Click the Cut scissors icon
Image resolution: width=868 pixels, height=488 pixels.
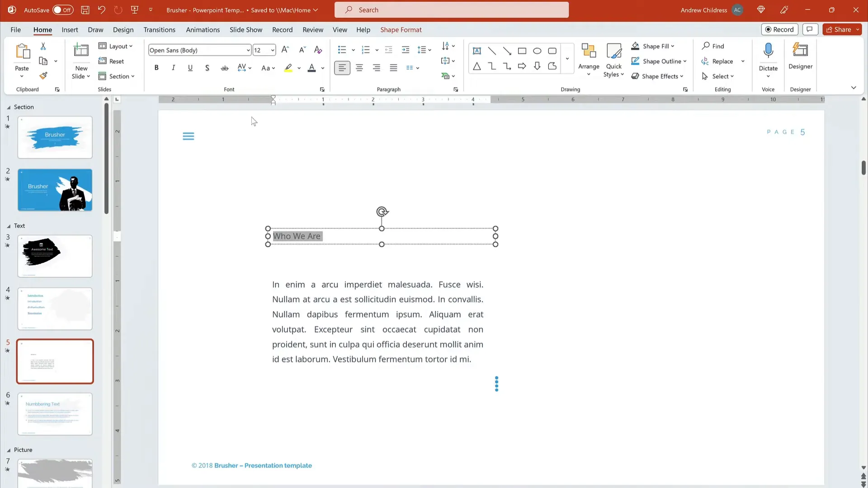point(43,46)
